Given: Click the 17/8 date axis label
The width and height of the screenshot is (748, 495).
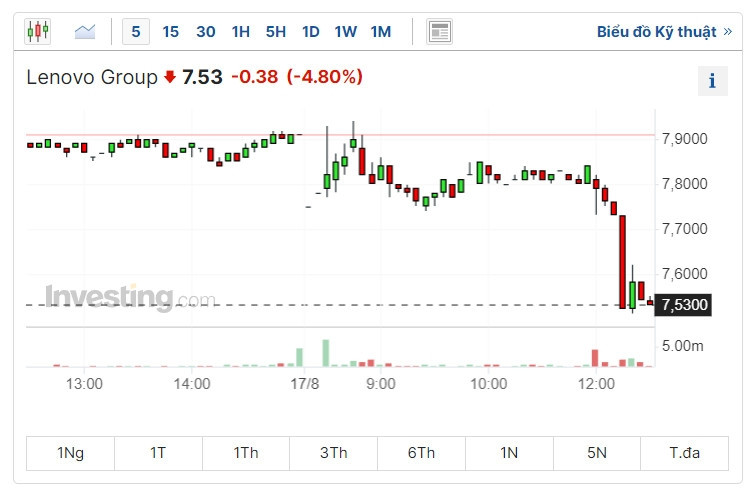Looking at the screenshot, I should click(x=305, y=384).
